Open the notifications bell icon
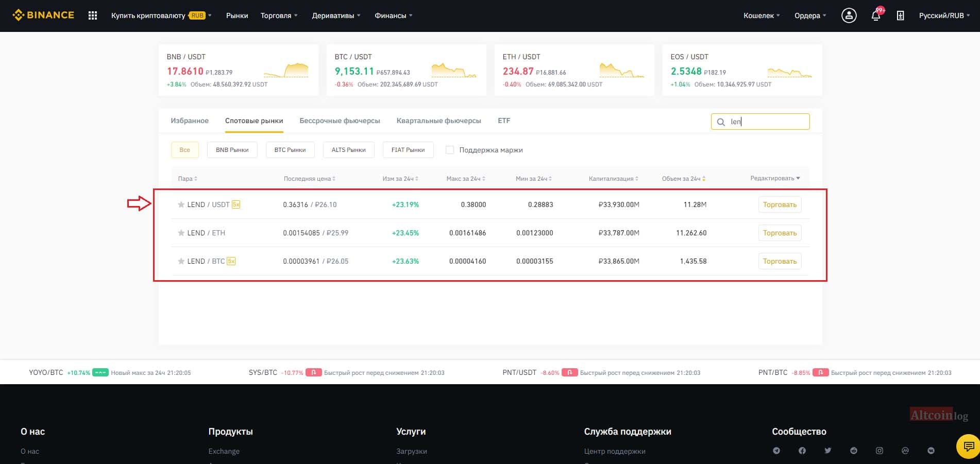The width and height of the screenshot is (980, 464). [x=875, y=15]
